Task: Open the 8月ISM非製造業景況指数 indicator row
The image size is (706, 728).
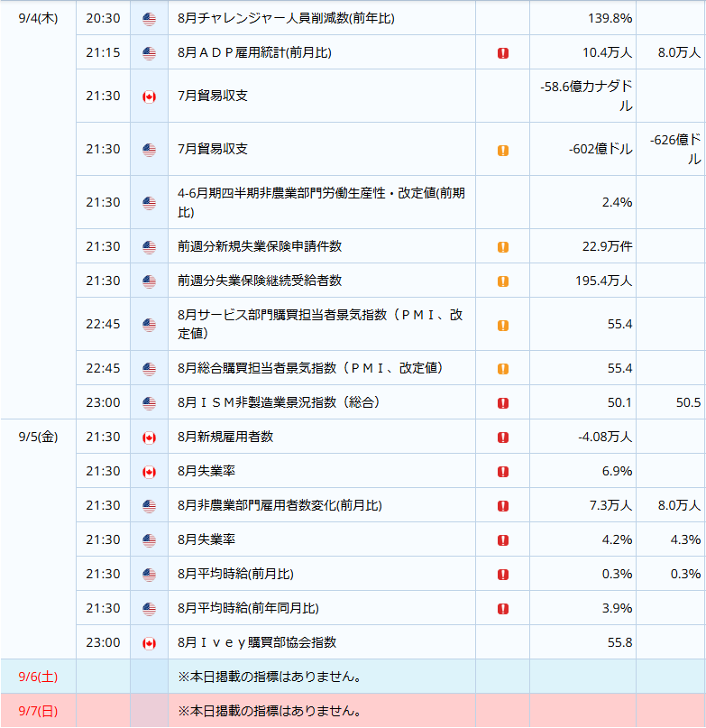Action: point(390,402)
